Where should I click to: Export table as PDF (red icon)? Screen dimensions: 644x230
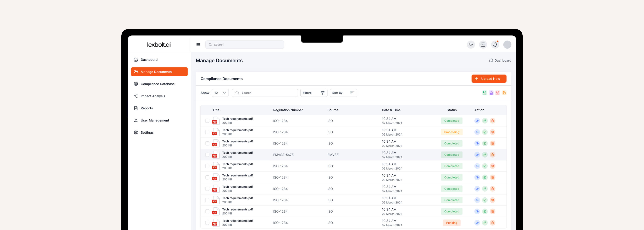point(498,93)
